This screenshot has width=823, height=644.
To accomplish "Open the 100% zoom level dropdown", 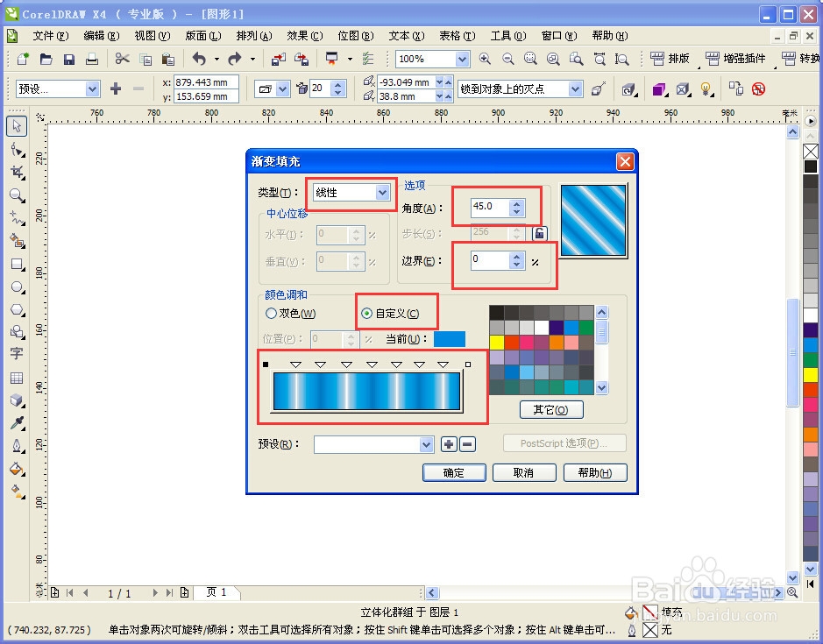I will (462, 59).
